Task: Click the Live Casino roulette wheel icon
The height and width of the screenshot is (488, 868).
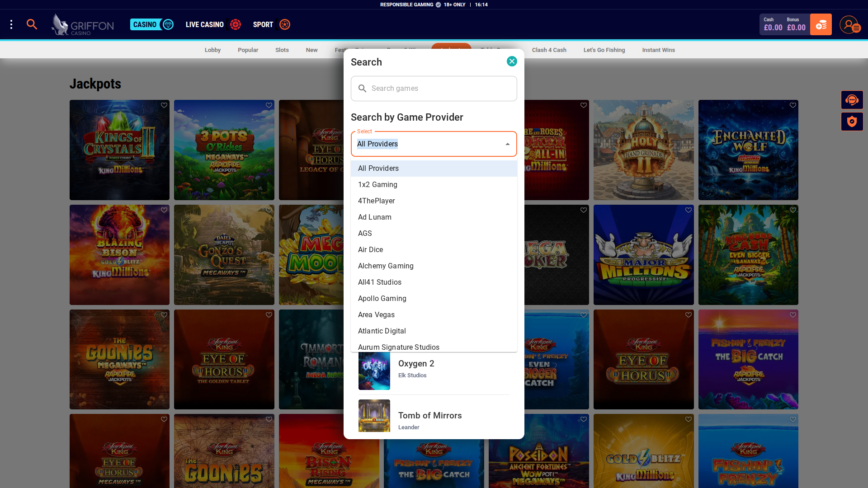Action: (236, 24)
